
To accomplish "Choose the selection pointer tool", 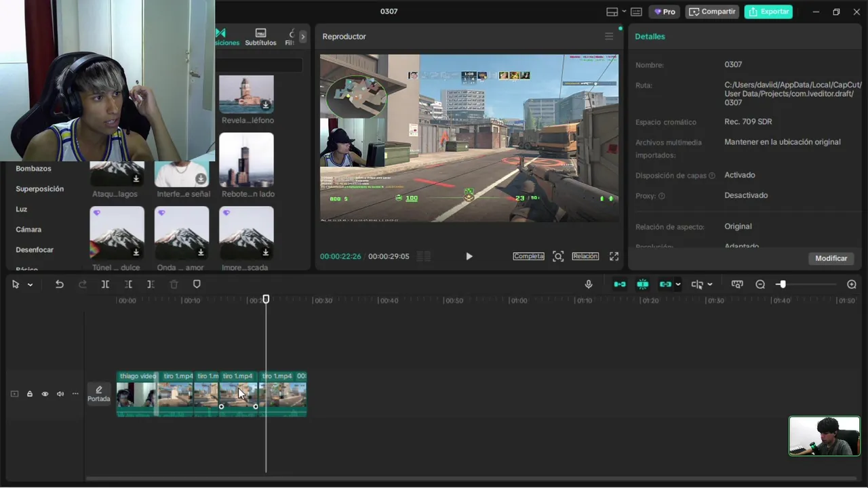I will point(16,285).
